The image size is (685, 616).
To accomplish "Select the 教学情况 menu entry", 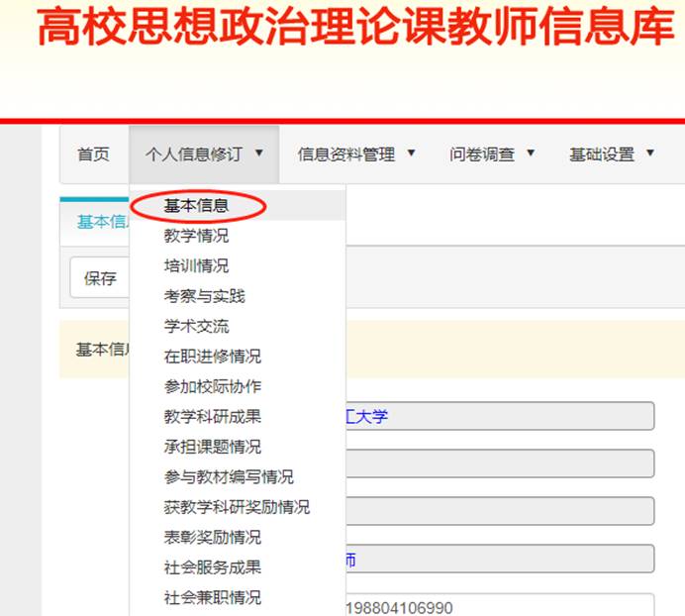I will pyautogui.click(x=196, y=236).
